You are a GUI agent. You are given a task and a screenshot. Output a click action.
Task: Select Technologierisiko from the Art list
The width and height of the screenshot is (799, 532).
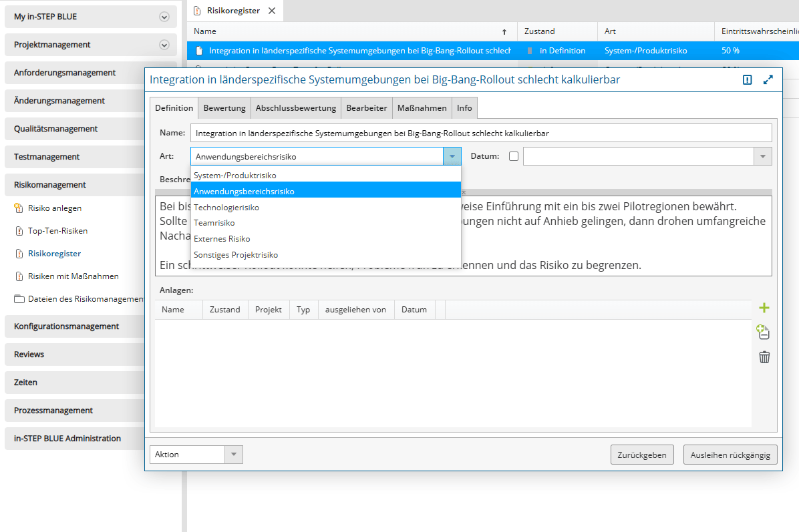[226, 208]
